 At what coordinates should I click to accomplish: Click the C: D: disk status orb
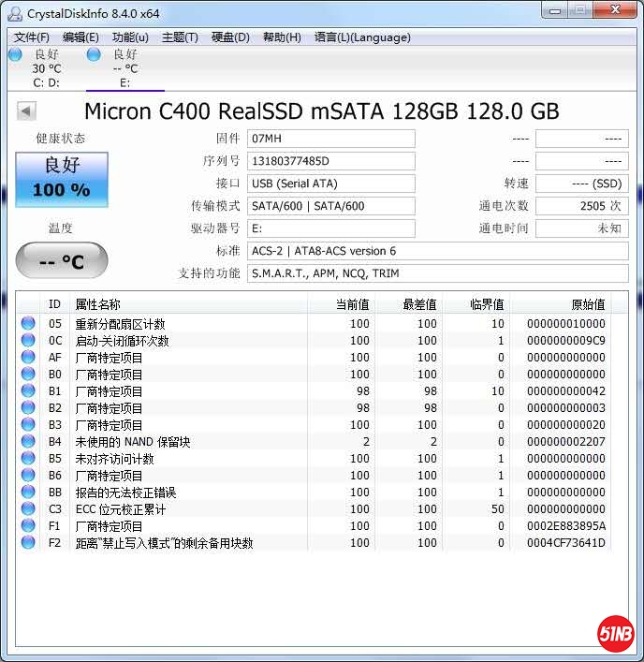[x=15, y=55]
